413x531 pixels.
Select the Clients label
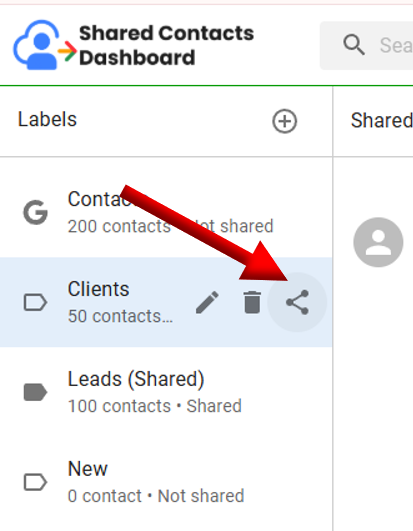click(166, 302)
